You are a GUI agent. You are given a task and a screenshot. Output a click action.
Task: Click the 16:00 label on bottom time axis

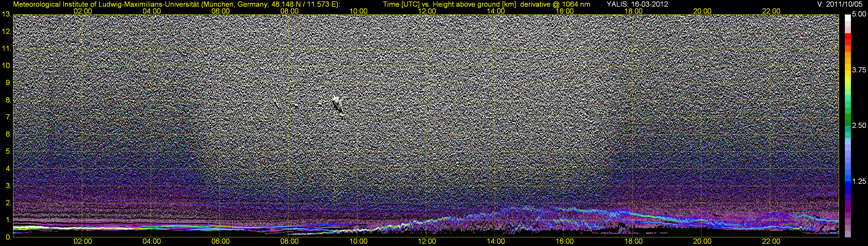click(x=565, y=242)
